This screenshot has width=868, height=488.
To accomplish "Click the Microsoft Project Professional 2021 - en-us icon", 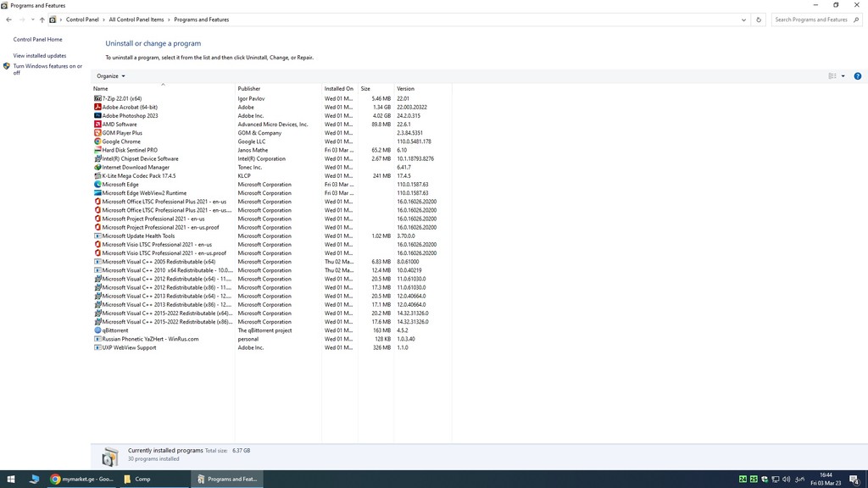I will tap(97, 219).
